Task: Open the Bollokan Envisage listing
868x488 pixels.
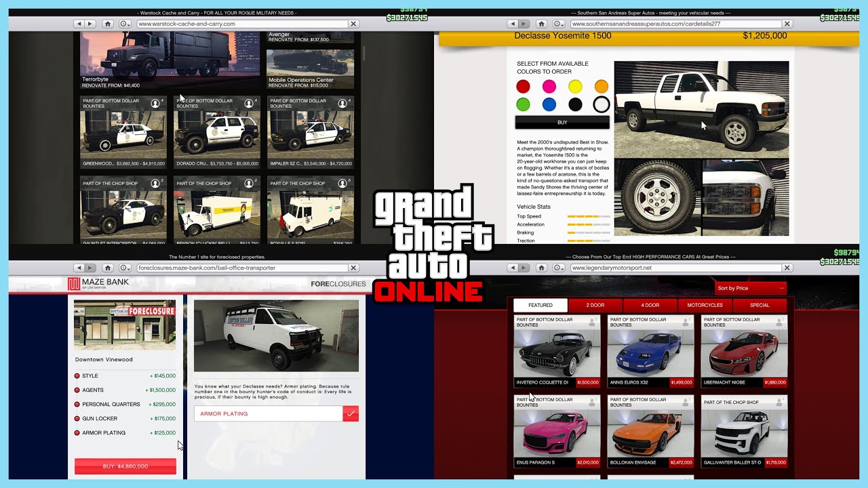Action: [x=650, y=432]
